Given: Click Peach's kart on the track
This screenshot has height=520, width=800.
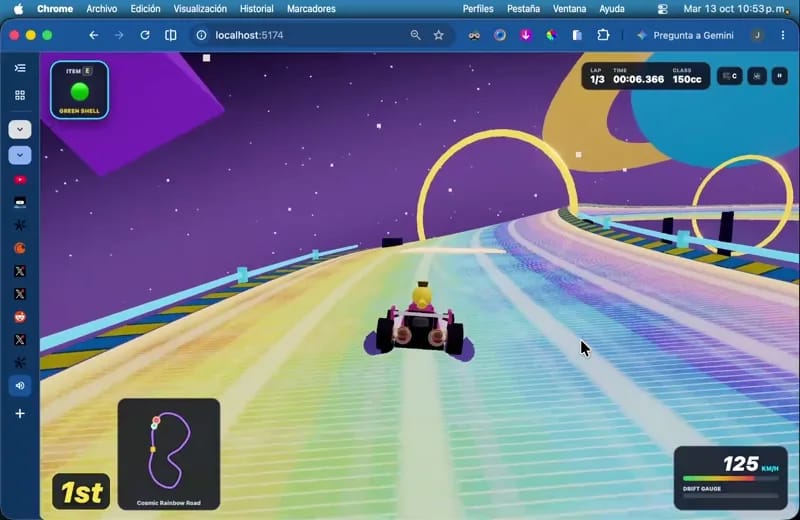Looking at the screenshot, I should (419, 324).
